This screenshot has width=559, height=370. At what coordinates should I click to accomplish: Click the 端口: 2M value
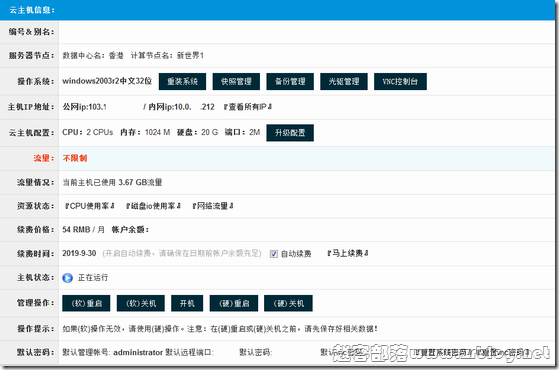[x=242, y=132]
